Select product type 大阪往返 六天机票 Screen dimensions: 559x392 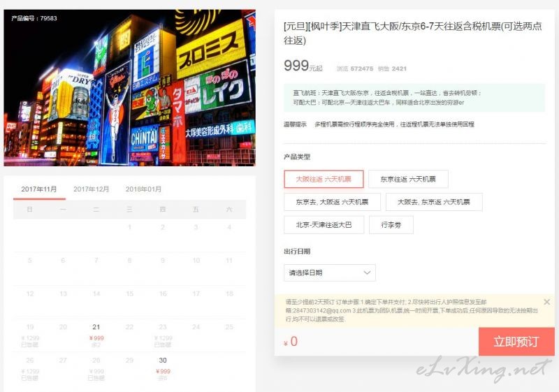click(324, 179)
